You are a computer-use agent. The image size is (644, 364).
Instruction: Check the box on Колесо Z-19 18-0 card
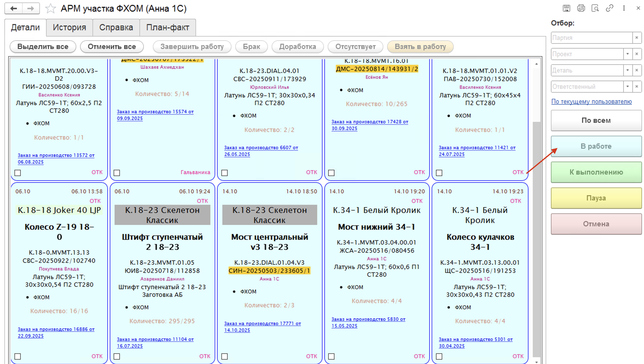(17, 356)
